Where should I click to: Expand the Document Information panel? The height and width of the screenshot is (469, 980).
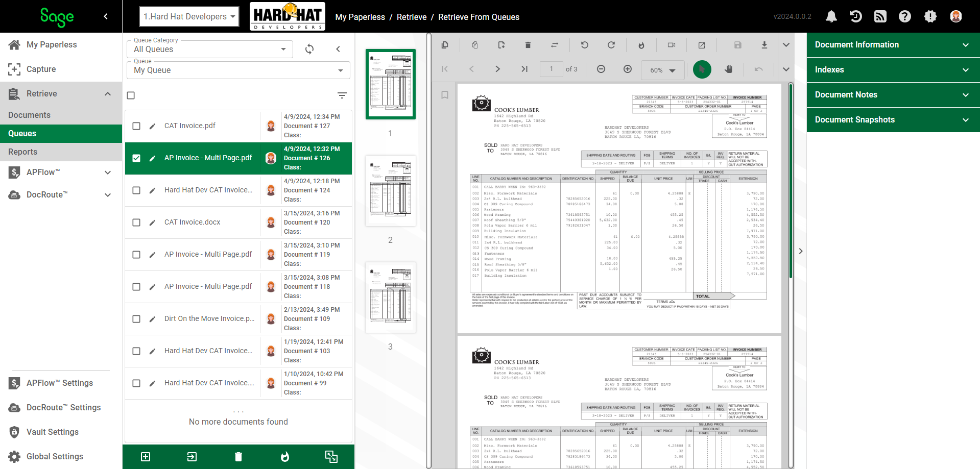(893, 45)
